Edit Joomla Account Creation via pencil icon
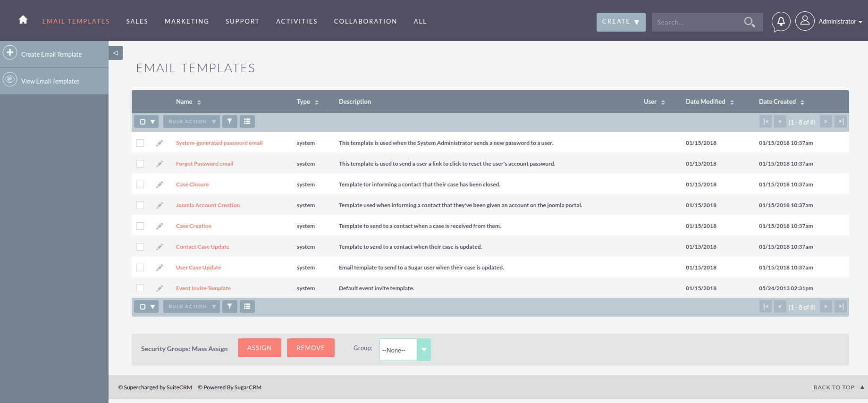 tap(160, 205)
